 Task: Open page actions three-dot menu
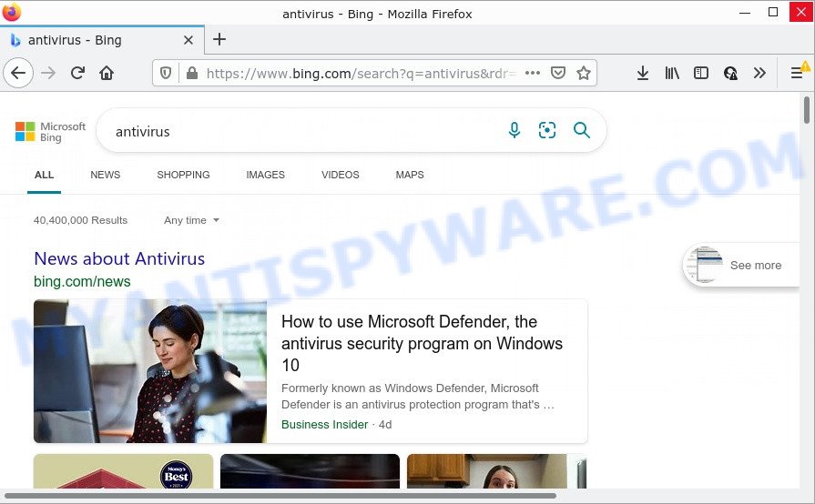(533, 73)
